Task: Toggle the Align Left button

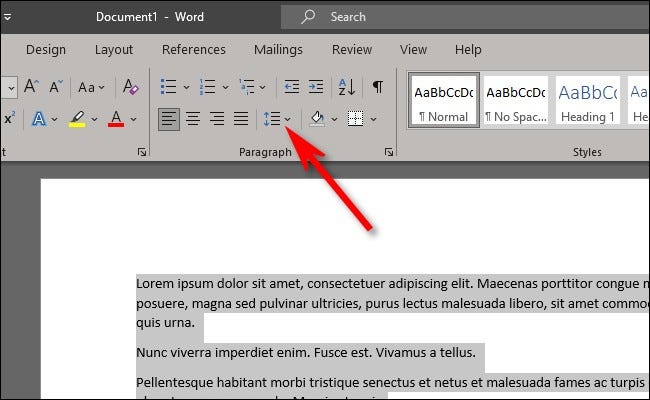Action: (x=169, y=119)
